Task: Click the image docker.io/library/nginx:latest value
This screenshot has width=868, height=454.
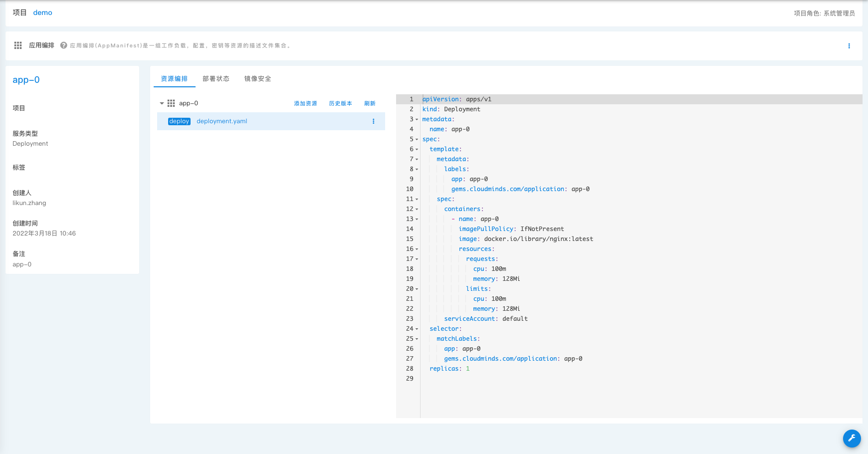Action: 539,239
